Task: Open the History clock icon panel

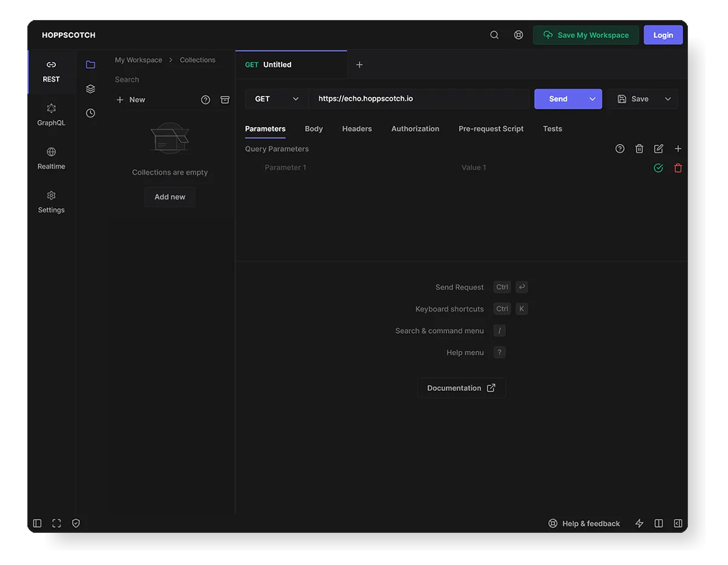Action: pyautogui.click(x=90, y=113)
